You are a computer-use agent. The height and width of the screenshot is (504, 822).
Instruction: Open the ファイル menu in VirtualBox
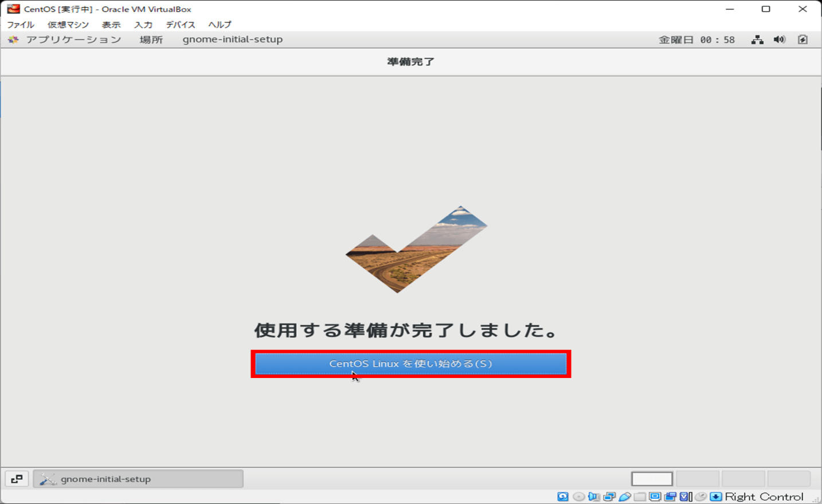click(21, 25)
